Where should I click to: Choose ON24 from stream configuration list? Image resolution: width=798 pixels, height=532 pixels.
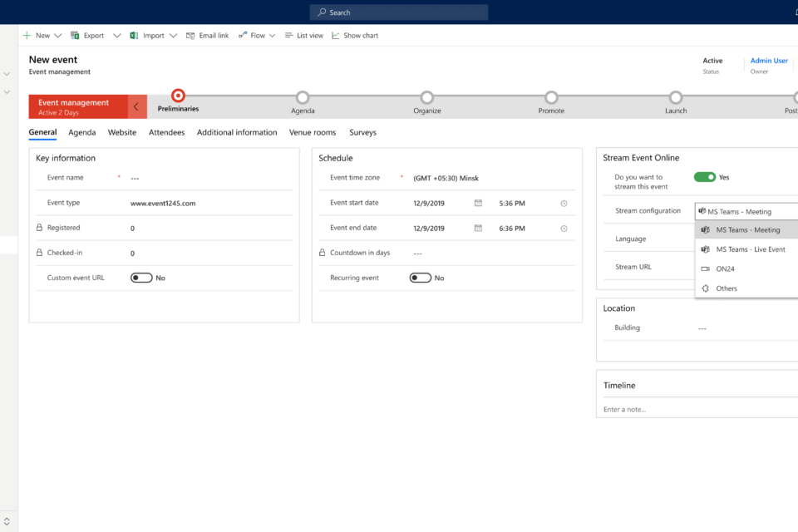coord(725,268)
